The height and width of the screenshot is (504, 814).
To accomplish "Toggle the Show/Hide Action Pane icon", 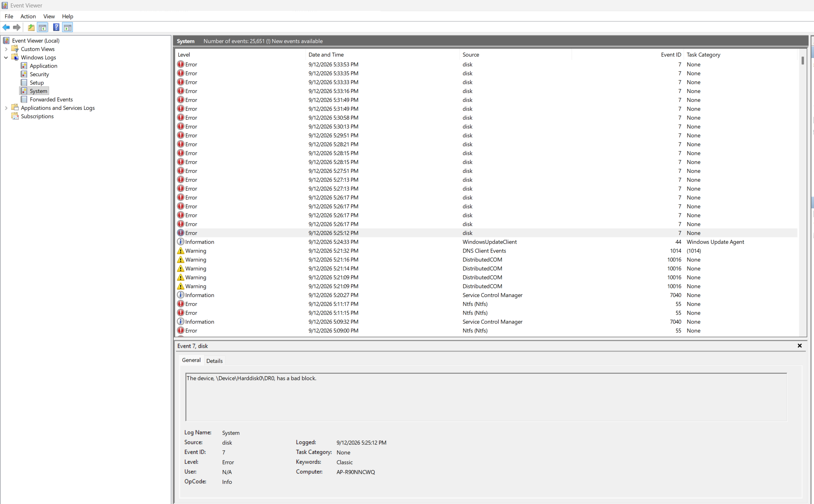I will coord(68,27).
